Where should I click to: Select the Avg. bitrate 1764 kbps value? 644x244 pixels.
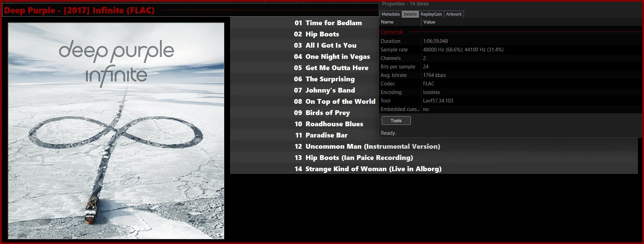coord(434,75)
